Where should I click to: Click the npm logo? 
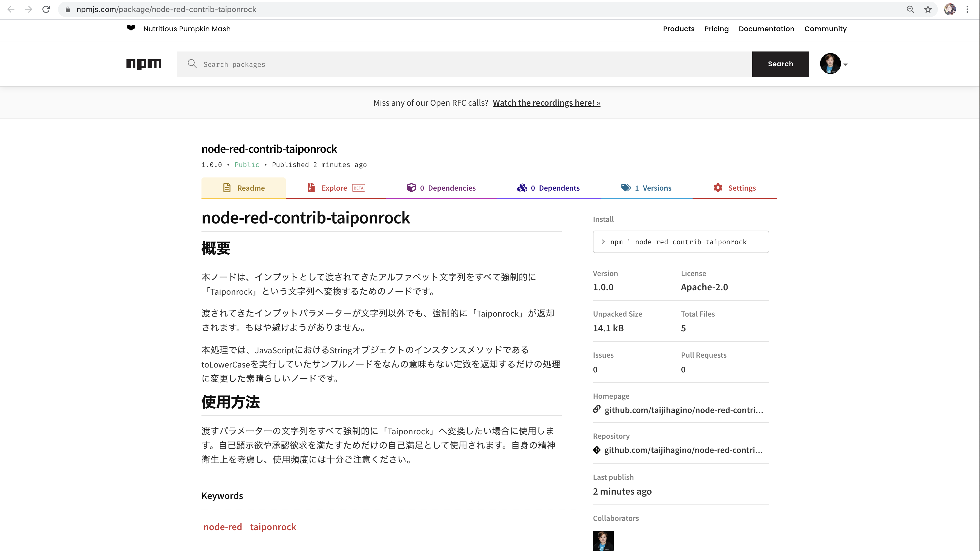[x=143, y=64]
